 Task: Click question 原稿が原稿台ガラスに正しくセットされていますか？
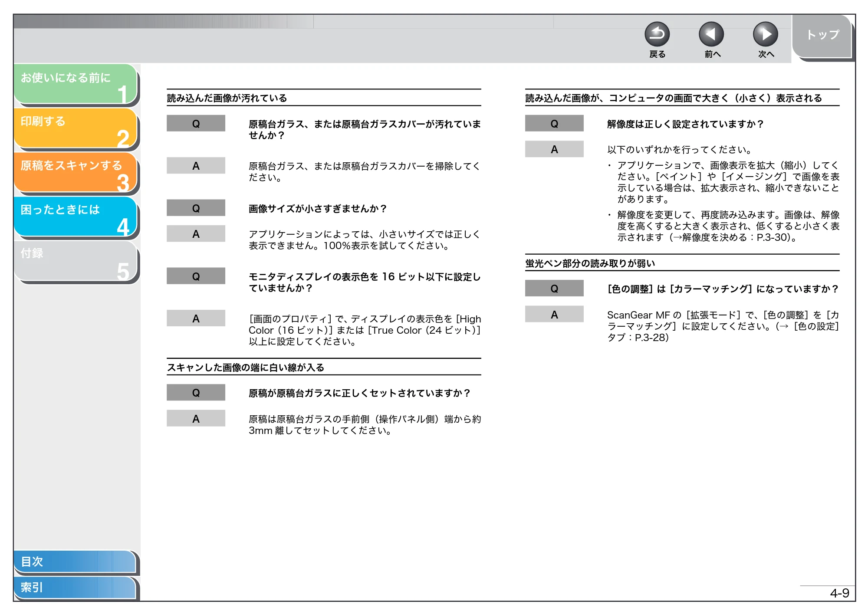point(359,393)
